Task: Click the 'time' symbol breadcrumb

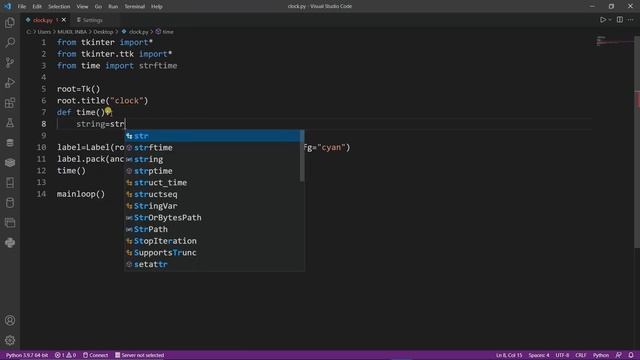Action: (x=165, y=31)
